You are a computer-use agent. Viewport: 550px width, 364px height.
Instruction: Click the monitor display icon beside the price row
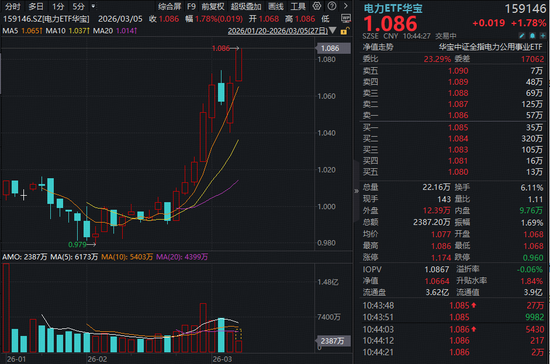pyautogui.click(x=346, y=19)
